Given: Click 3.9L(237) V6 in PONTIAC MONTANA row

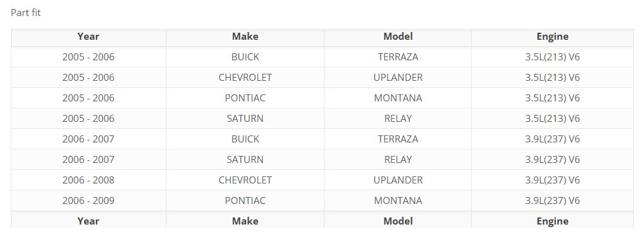Looking at the screenshot, I should pos(552,200).
